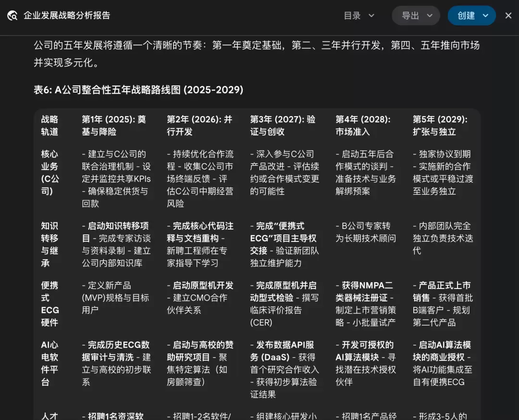
Task: Click the cell 完成原型机并启动型式检验
Action: (284, 304)
